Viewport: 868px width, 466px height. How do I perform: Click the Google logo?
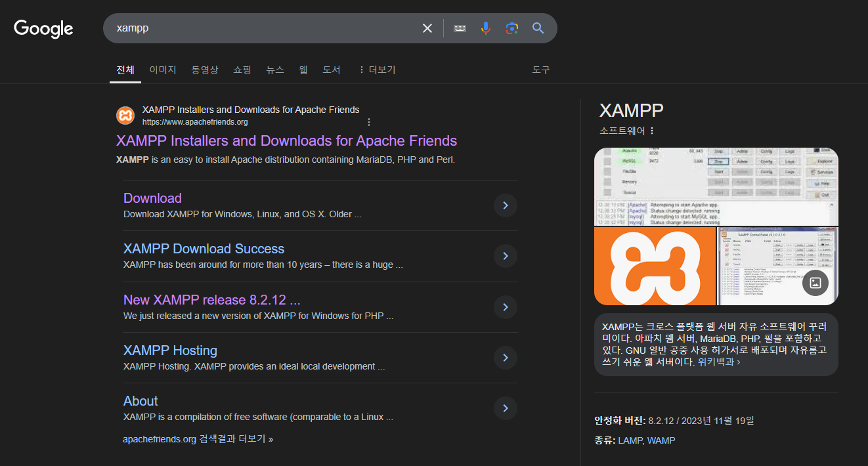point(43,28)
